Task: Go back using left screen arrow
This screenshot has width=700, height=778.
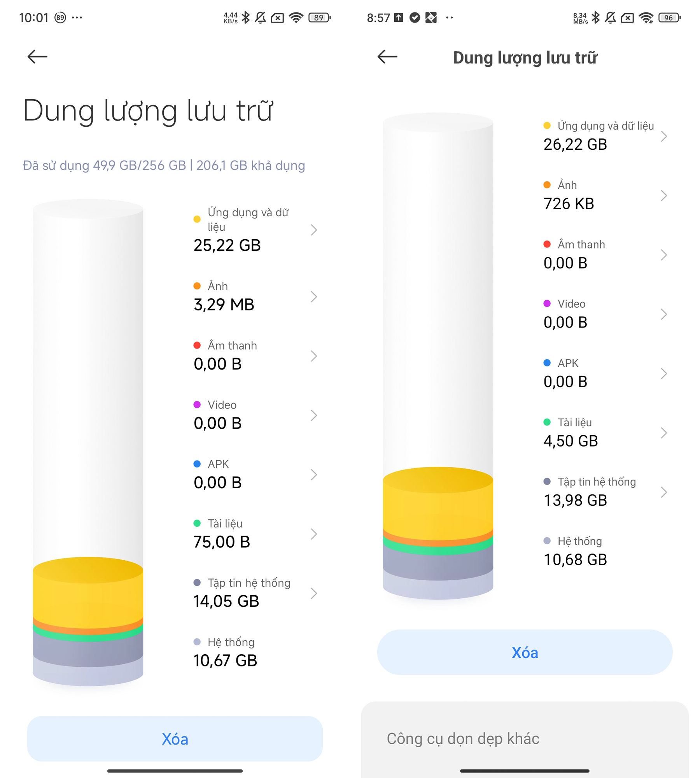Action: point(37,57)
